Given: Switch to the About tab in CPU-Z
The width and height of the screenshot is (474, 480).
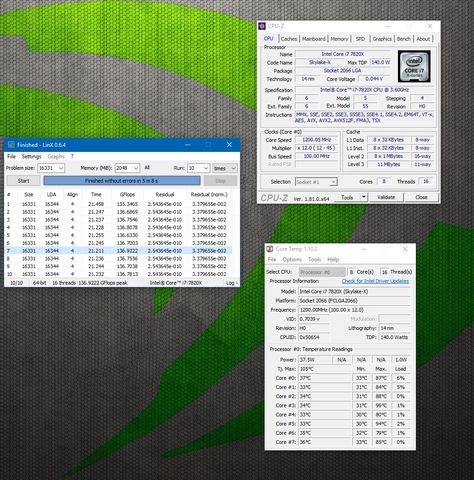Looking at the screenshot, I should click(423, 39).
